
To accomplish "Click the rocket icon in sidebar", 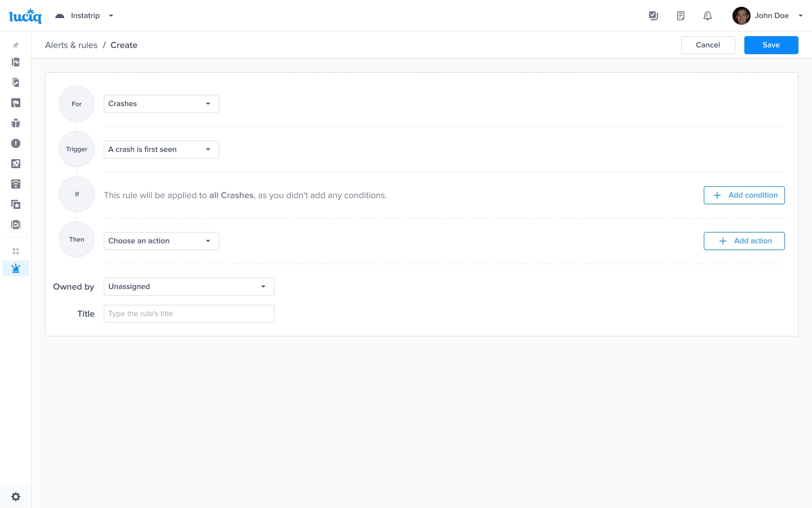I will (16, 164).
